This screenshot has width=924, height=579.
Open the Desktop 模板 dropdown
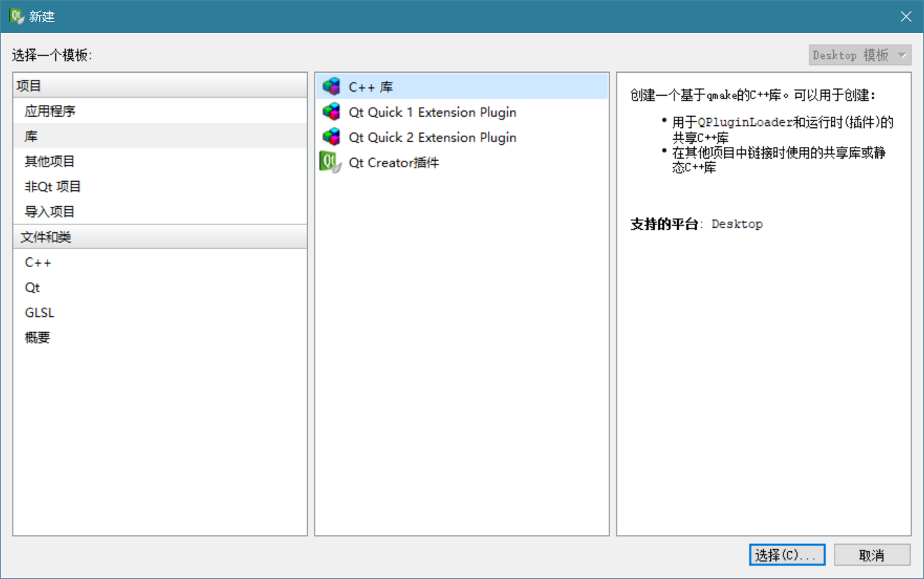[860, 55]
